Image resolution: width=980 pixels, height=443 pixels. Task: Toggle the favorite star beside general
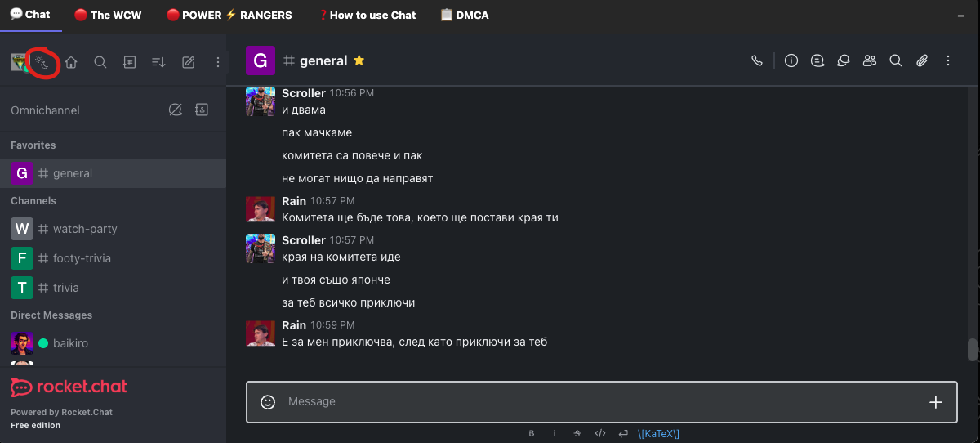pos(359,60)
